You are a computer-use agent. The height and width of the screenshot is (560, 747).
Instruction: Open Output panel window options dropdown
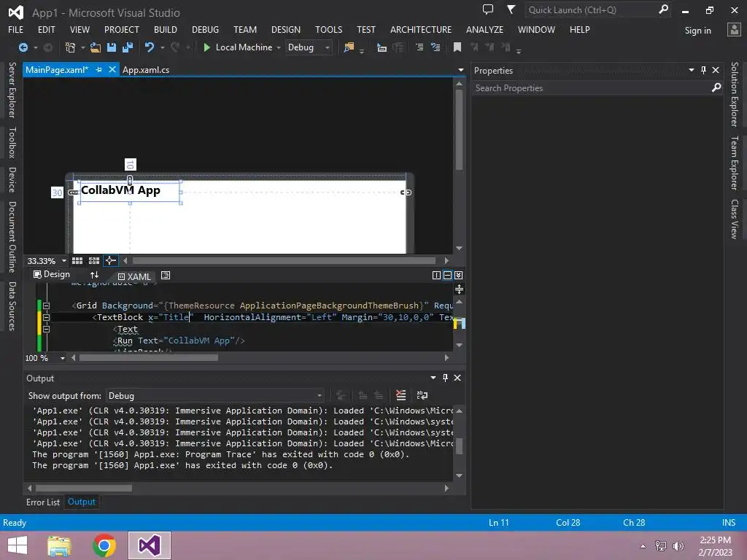pyautogui.click(x=433, y=378)
